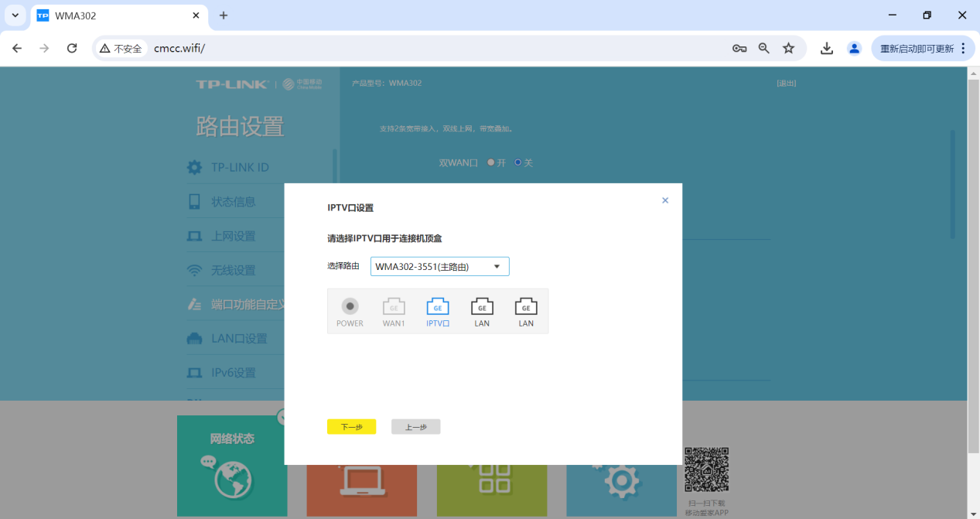Go back to the previous page
The image size is (980, 519).
17,48
